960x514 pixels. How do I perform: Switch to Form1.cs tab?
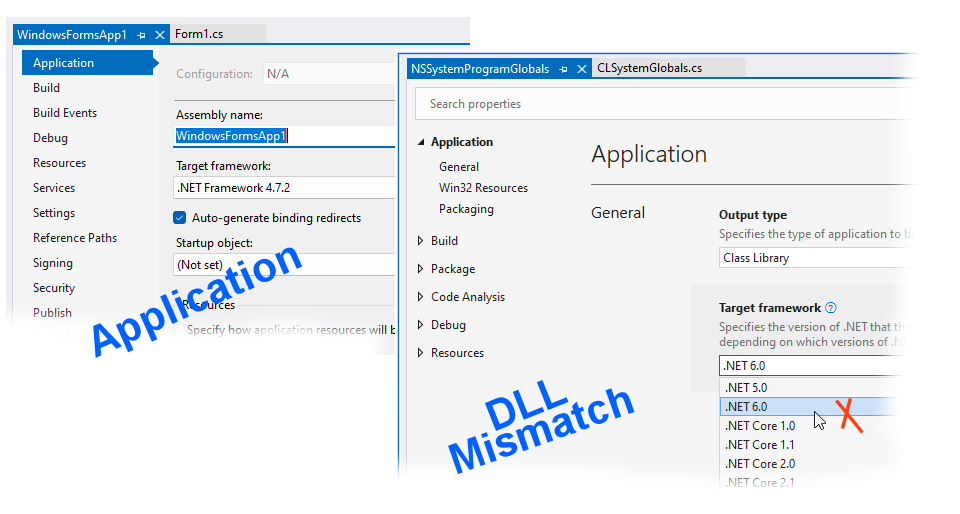point(199,34)
